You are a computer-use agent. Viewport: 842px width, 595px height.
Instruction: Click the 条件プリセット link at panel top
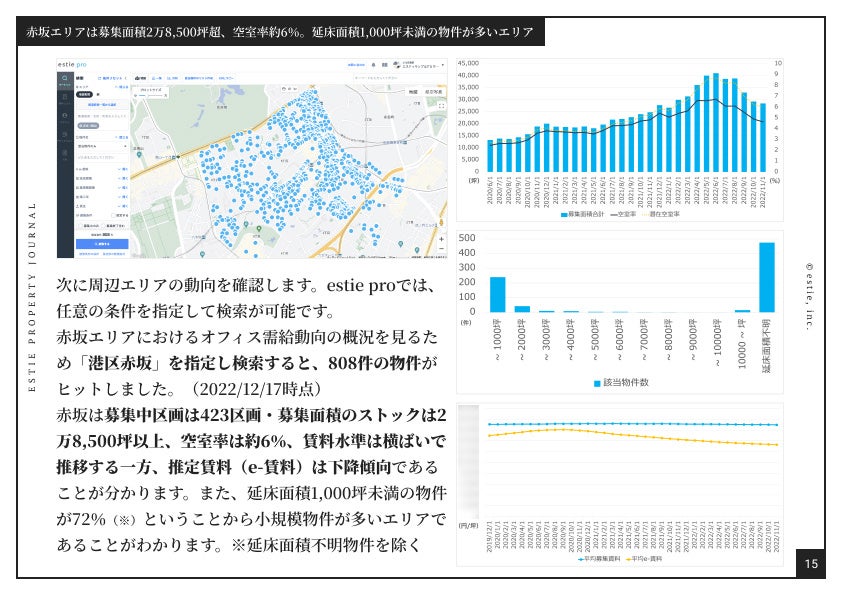pyautogui.click(x=111, y=78)
